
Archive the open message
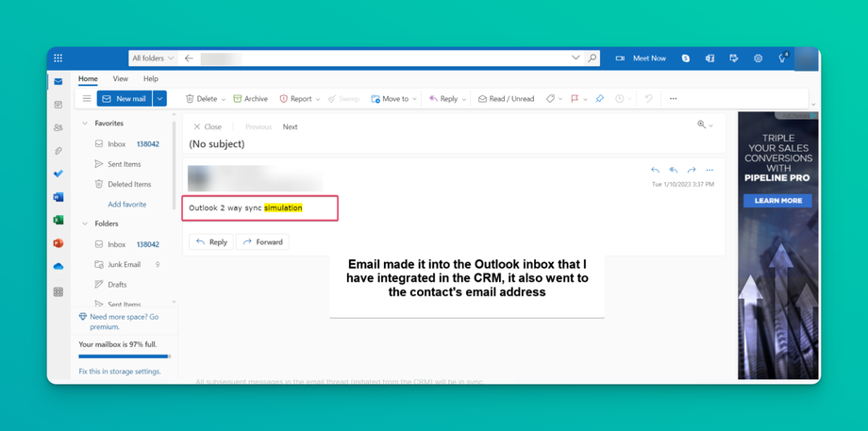point(251,99)
